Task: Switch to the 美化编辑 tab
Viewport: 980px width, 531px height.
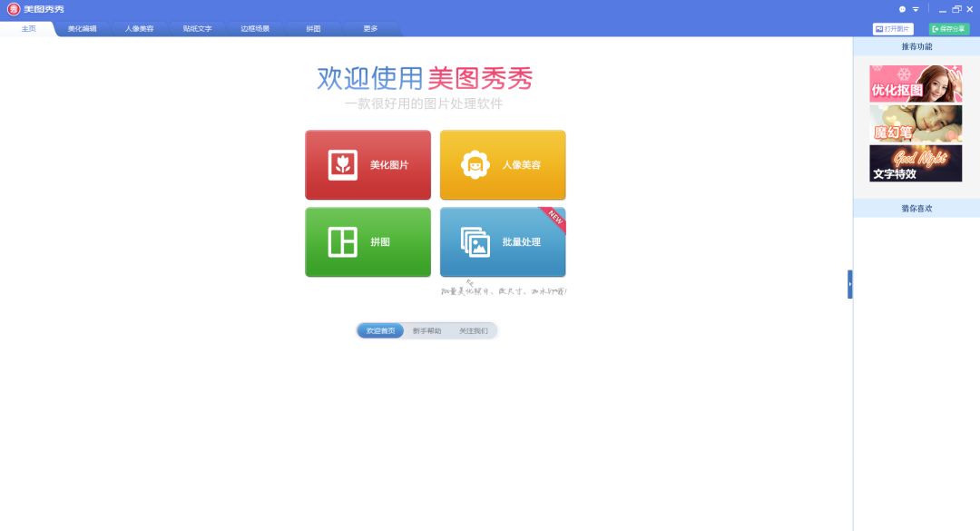Action: pyautogui.click(x=82, y=28)
